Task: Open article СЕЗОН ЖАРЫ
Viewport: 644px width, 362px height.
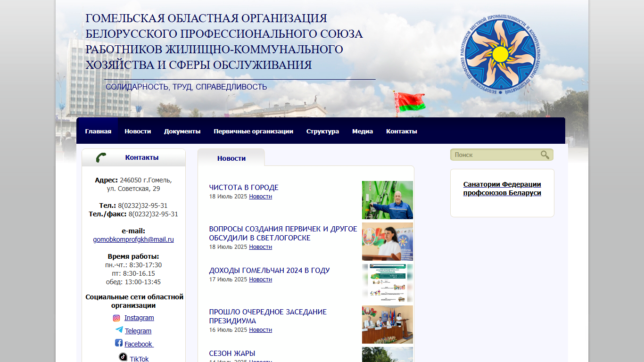Action: [232, 354]
